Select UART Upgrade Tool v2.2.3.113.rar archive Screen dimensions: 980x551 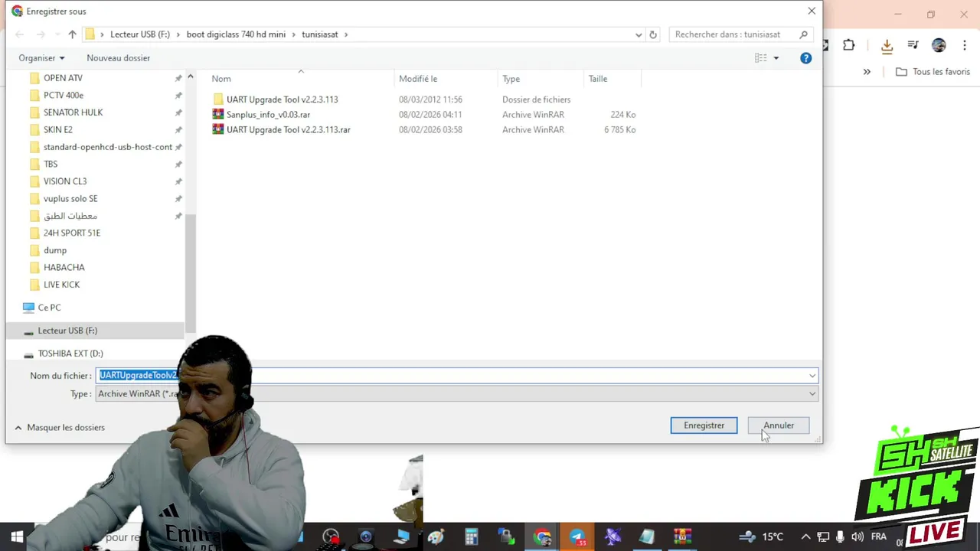(x=289, y=130)
